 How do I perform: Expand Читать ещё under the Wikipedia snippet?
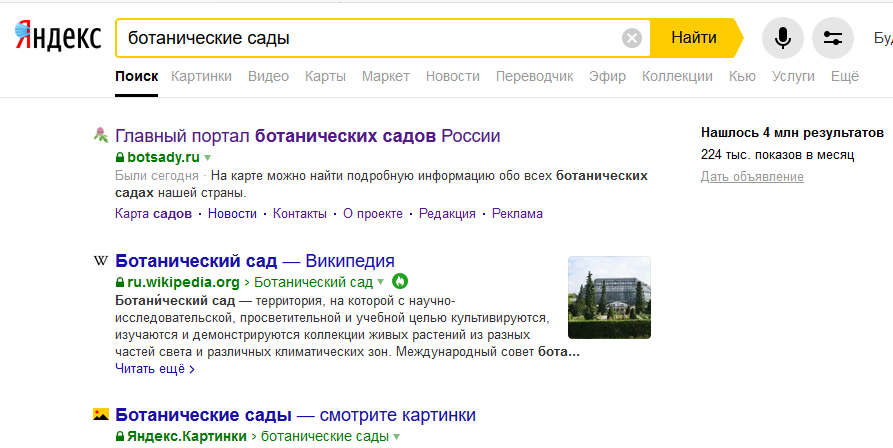155,369
